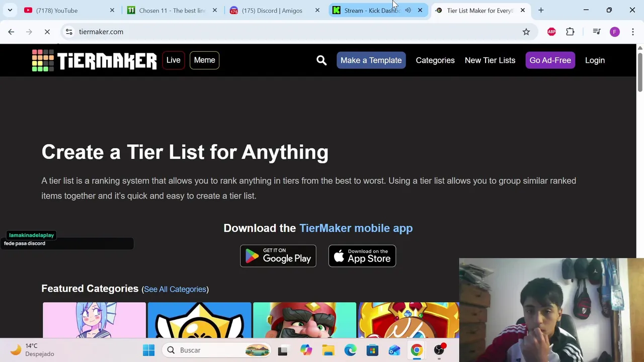The height and width of the screenshot is (362, 644).
Task: Open the TierMaker mobile app link
Action: click(x=356, y=228)
